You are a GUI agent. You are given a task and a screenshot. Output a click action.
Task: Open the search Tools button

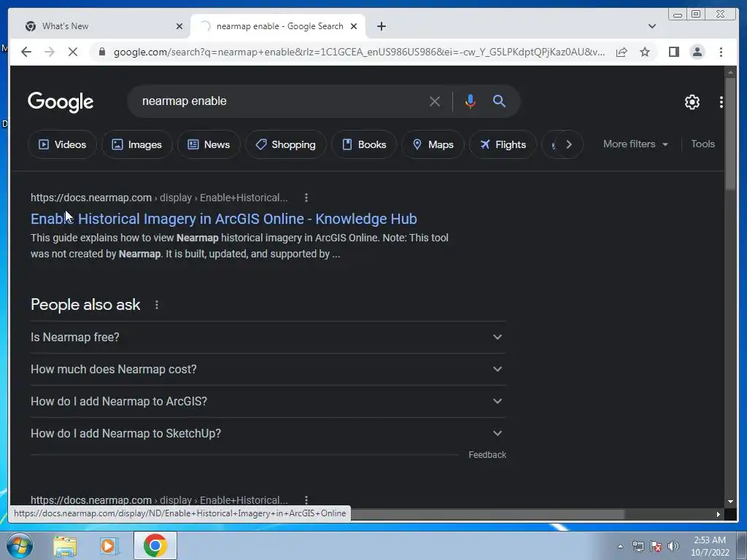point(703,144)
